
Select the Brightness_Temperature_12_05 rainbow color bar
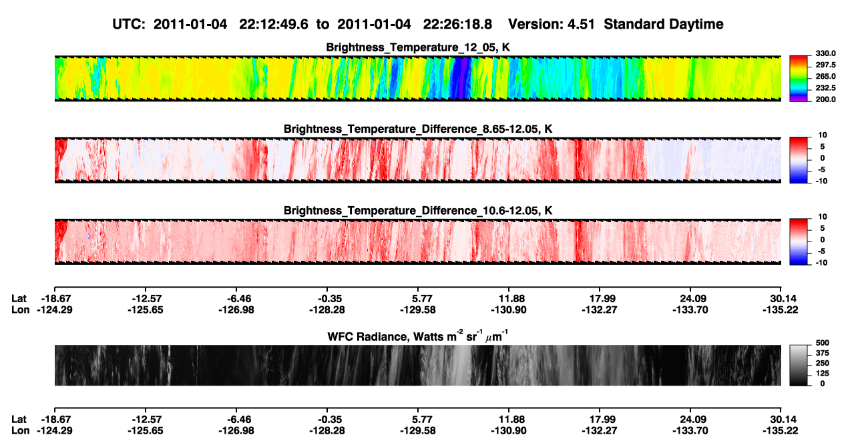tap(799, 78)
